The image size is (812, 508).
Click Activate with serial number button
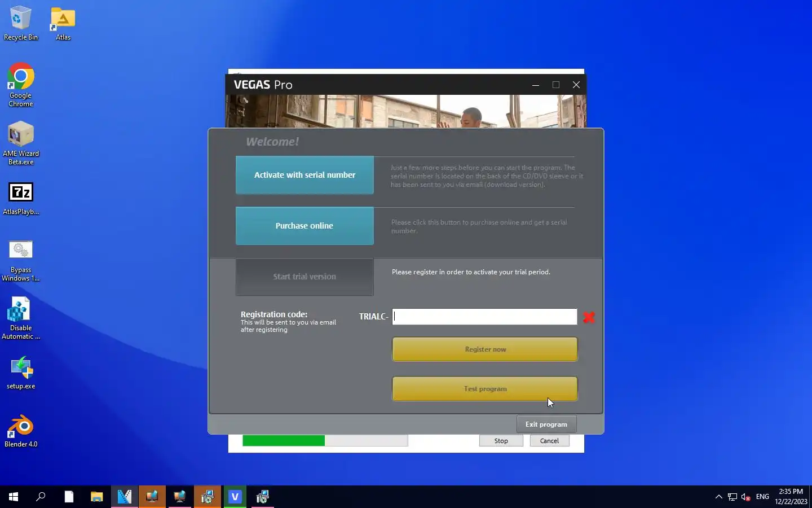304,175
